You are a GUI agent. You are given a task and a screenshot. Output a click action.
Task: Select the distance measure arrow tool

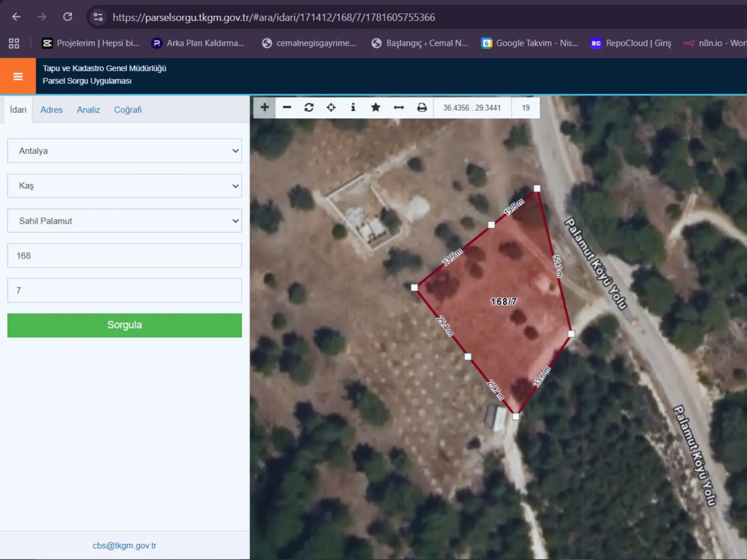(399, 108)
